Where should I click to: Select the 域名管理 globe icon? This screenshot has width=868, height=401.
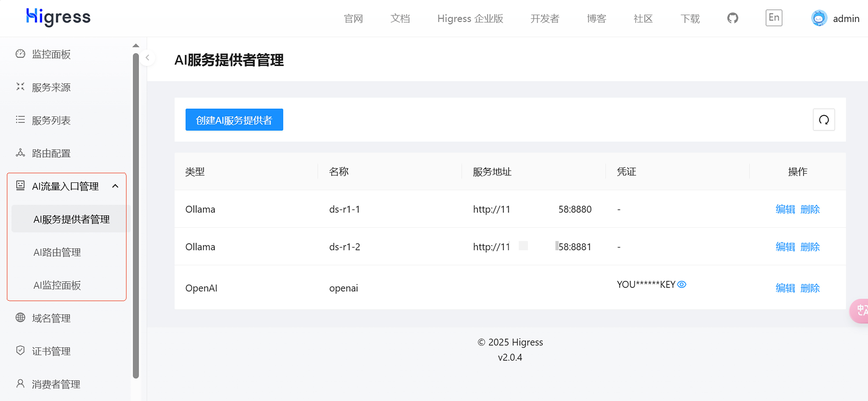coord(20,317)
